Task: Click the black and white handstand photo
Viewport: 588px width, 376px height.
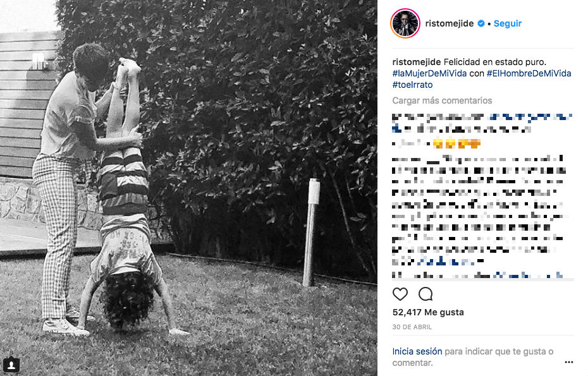Action: 188,188
